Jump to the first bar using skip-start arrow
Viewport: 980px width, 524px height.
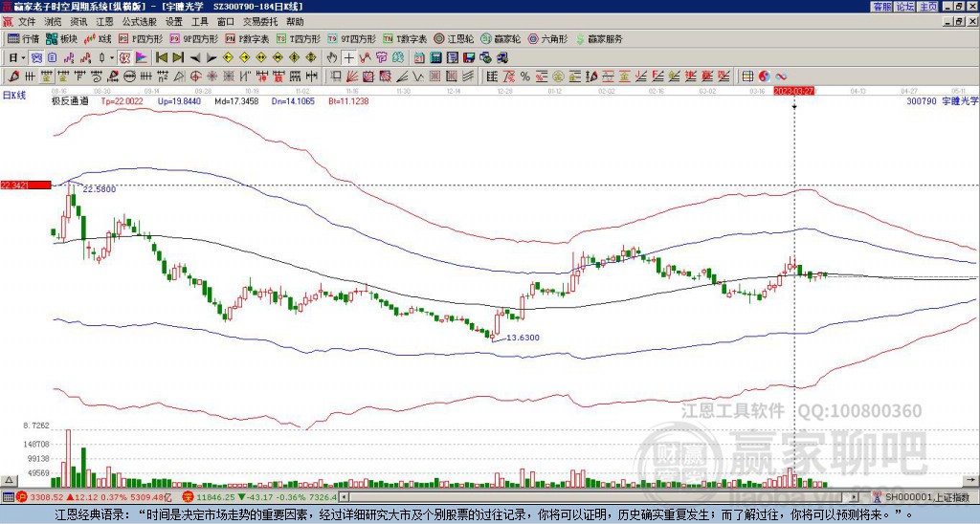click(161, 58)
